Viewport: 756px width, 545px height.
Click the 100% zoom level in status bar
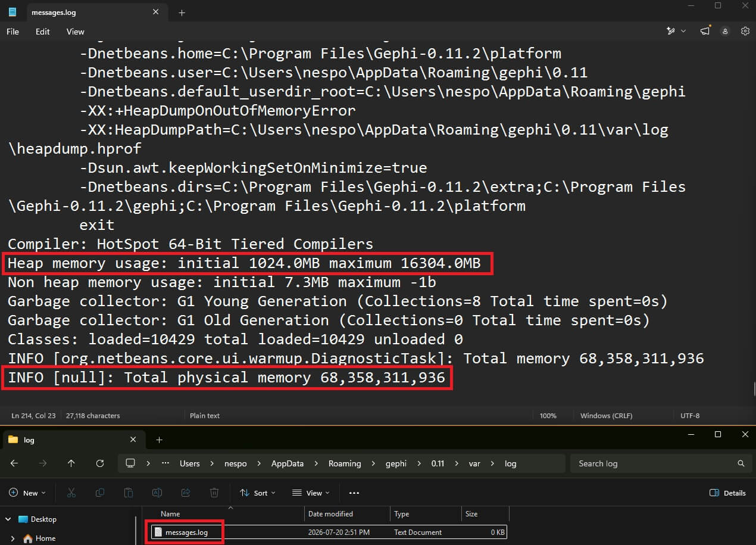(548, 416)
